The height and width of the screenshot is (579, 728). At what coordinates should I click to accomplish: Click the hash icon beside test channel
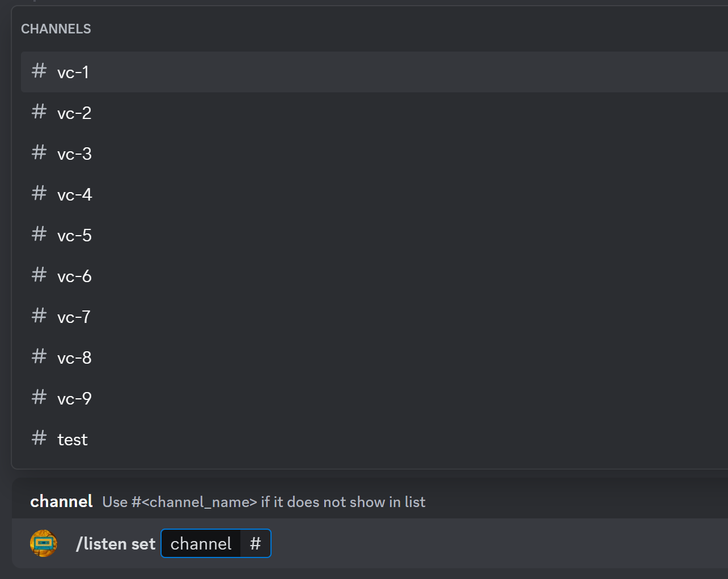click(x=39, y=438)
